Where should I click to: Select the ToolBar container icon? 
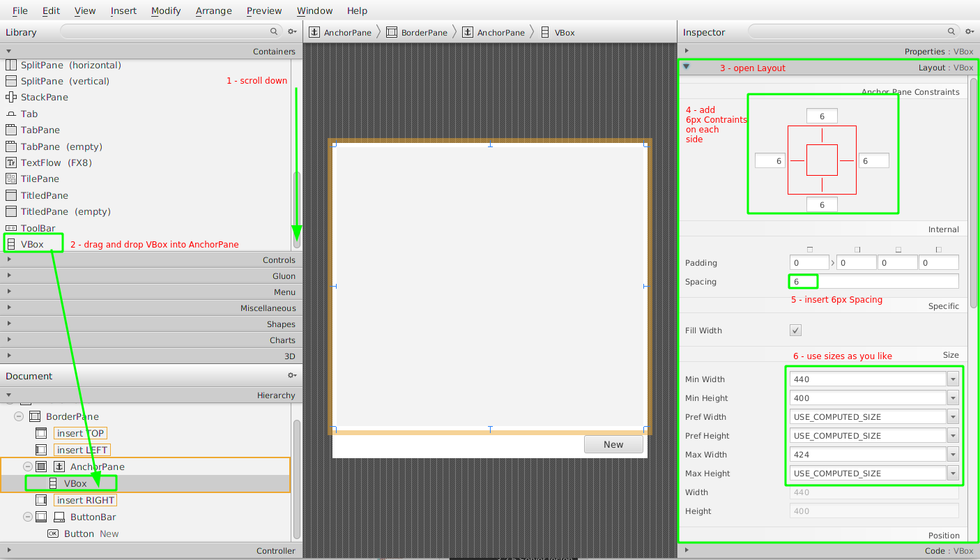point(10,228)
